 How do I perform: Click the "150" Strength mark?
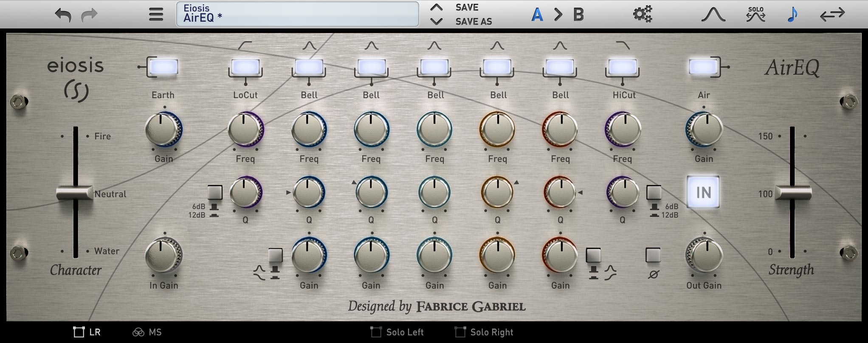[765, 136]
